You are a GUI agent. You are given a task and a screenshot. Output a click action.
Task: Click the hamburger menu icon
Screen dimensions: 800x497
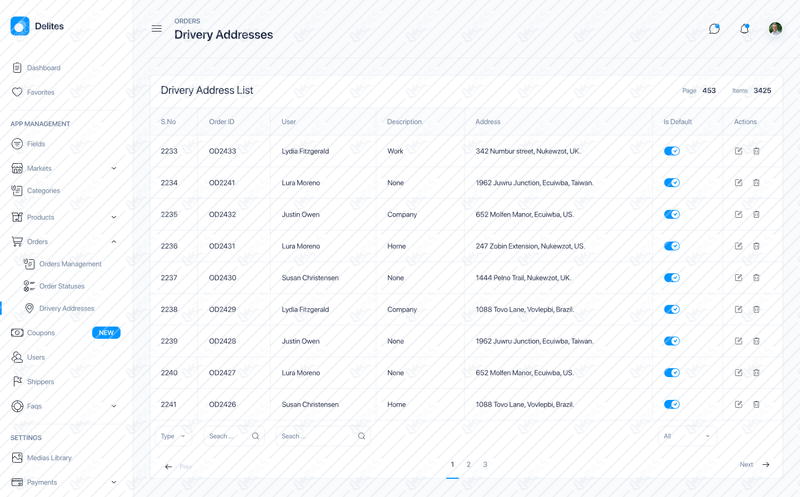[157, 29]
